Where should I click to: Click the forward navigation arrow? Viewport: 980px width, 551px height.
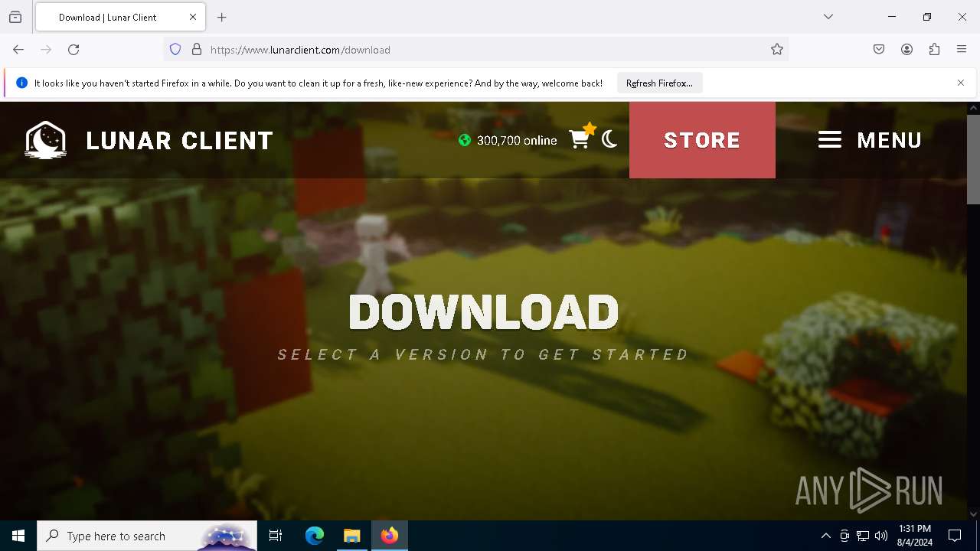click(46, 50)
